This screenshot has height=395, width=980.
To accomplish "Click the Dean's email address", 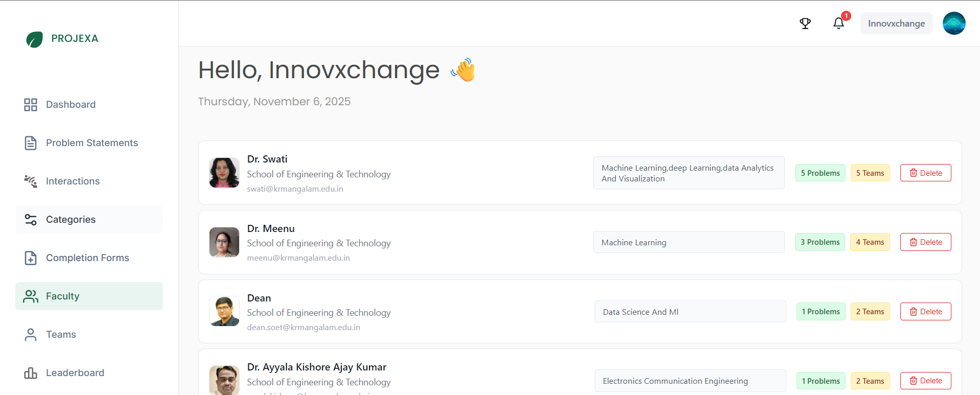I will pos(304,328).
